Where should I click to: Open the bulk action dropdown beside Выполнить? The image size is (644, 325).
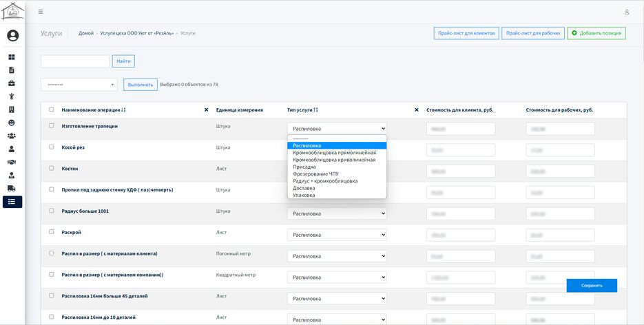point(79,85)
